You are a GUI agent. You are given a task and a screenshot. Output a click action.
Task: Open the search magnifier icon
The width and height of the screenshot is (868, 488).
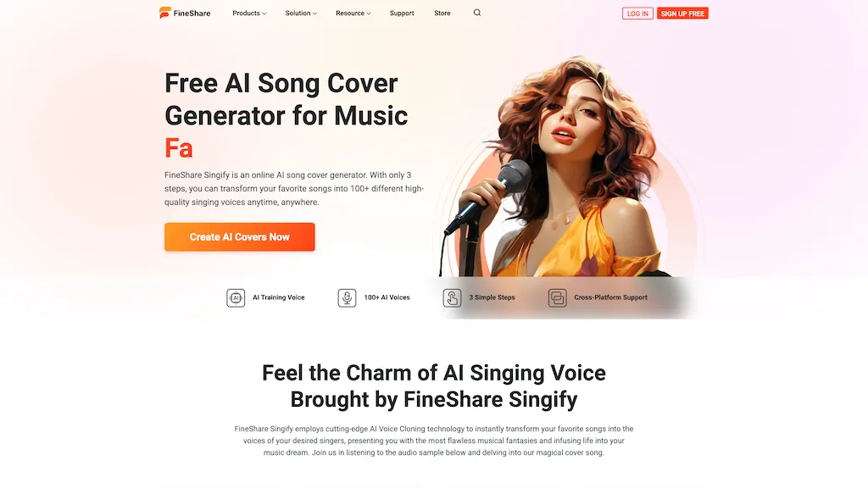(477, 13)
